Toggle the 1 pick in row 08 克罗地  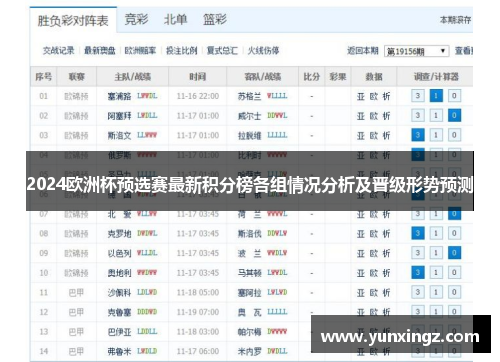click(436, 233)
